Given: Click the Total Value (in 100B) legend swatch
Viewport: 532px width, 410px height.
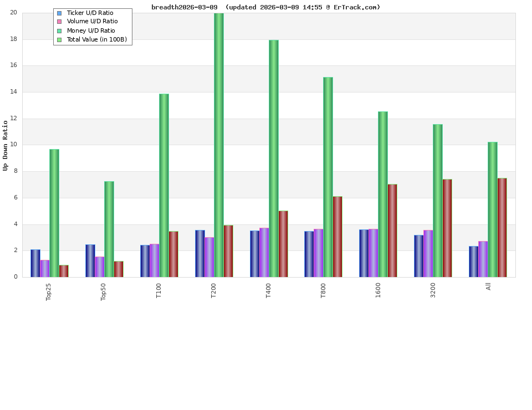Looking at the screenshot, I should [59, 39].
